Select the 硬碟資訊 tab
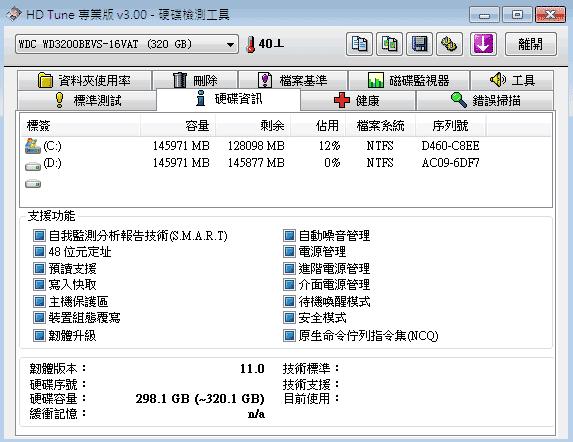The width and height of the screenshot is (573, 442). point(228,99)
